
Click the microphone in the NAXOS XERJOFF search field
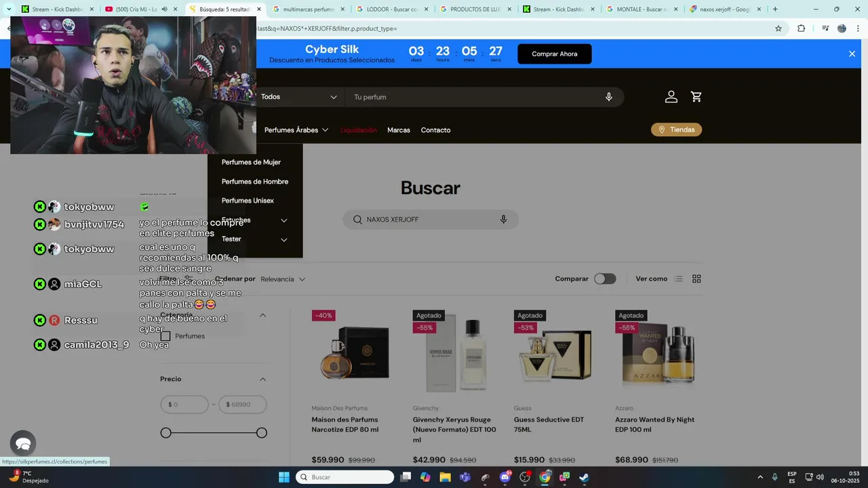tap(503, 220)
